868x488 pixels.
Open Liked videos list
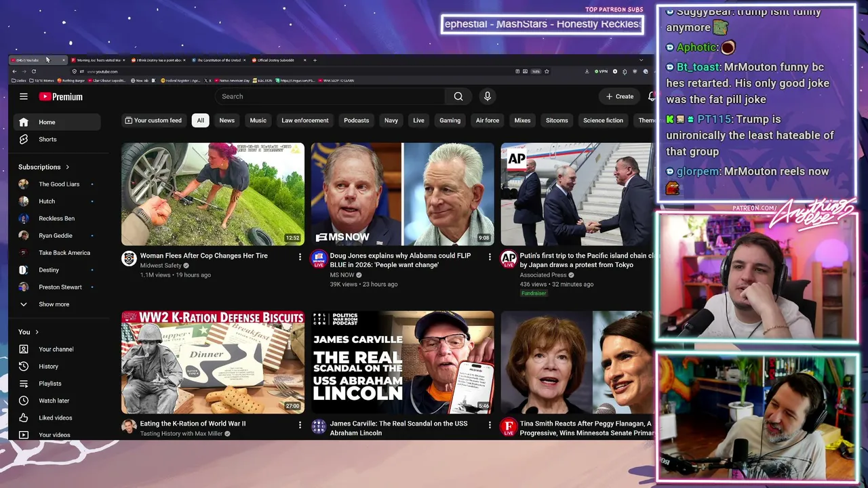pos(57,418)
